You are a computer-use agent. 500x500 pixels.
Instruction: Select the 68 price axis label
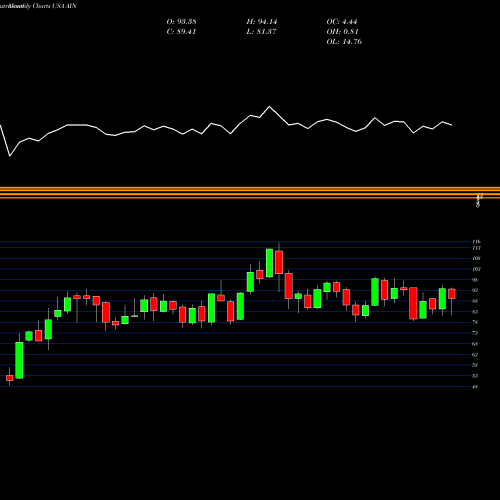click(x=475, y=344)
